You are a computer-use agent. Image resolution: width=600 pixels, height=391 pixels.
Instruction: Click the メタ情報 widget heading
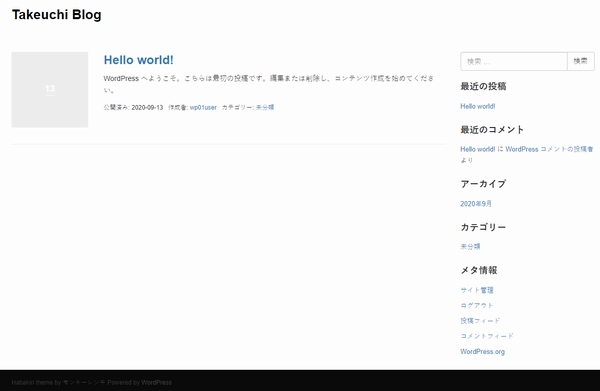pos(479,270)
